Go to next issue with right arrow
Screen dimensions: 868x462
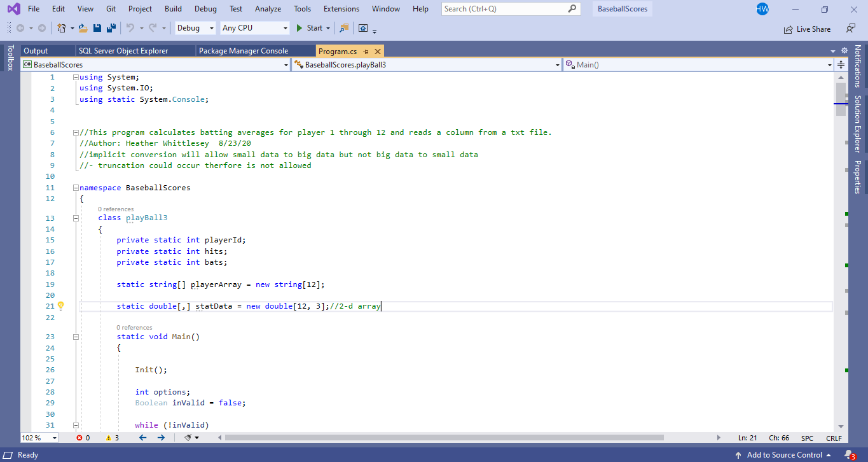coord(161,438)
